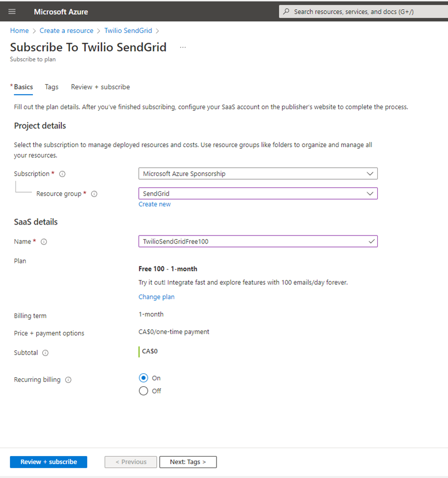Expand the Resource group dropdown
This screenshot has width=448, height=478.
coord(258,194)
